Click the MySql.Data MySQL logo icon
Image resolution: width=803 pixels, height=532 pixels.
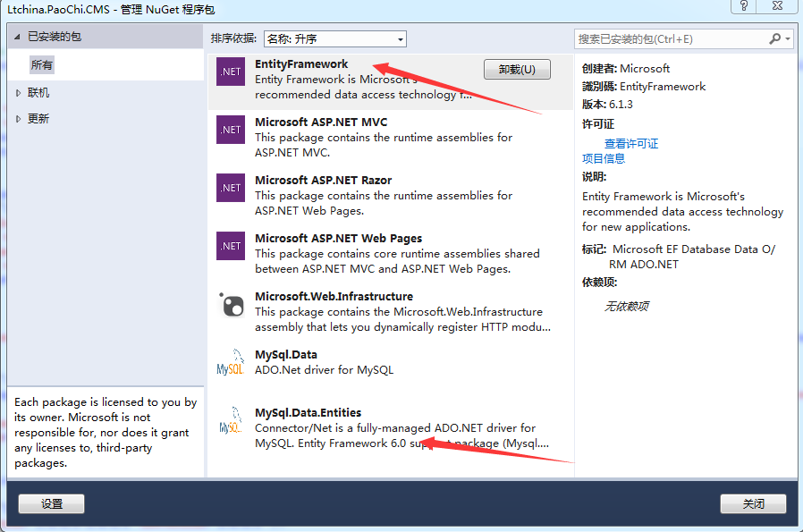pyautogui.click(x=231, y=362)
